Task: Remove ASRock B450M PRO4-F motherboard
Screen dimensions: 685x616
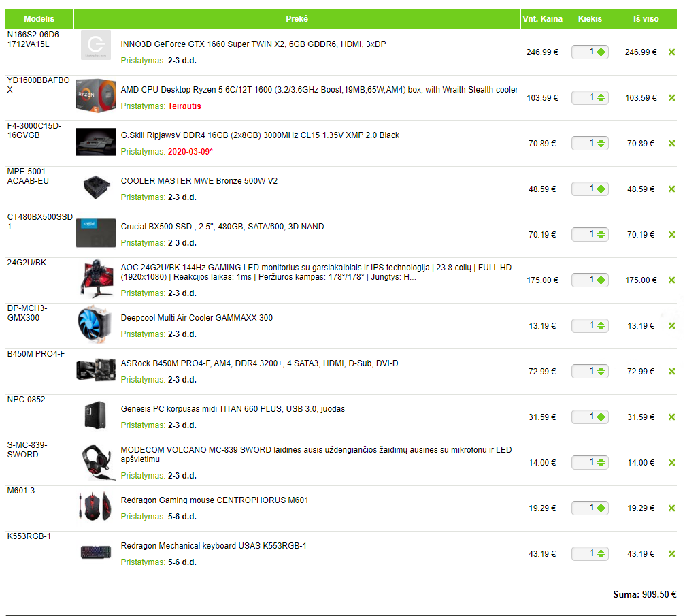Action: [x=671, y=371]
